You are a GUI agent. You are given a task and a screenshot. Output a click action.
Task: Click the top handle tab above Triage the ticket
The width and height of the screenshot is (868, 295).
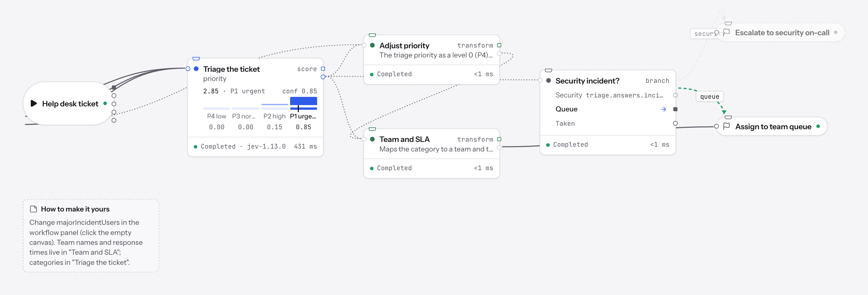point(196,59)
